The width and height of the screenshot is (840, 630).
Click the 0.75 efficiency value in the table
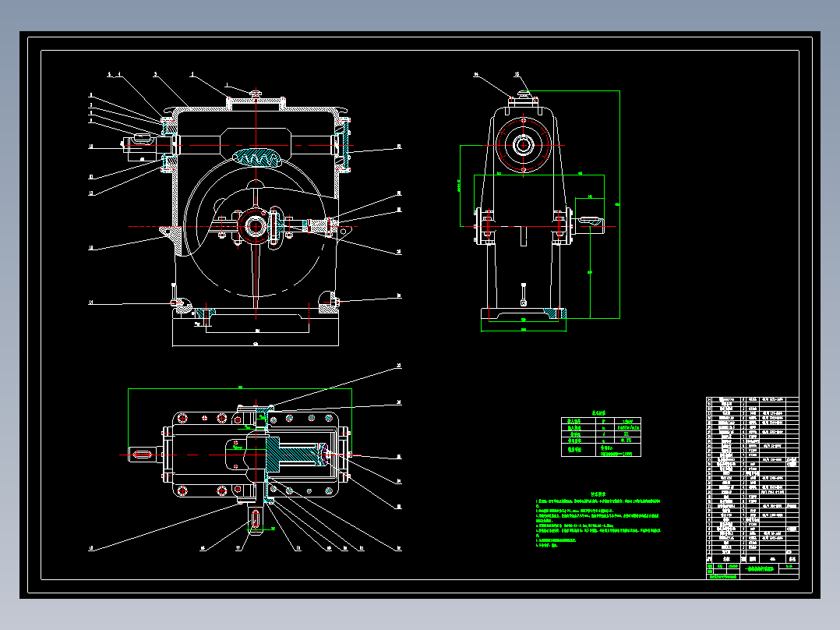pyautogui.click(x=626, y=441)
